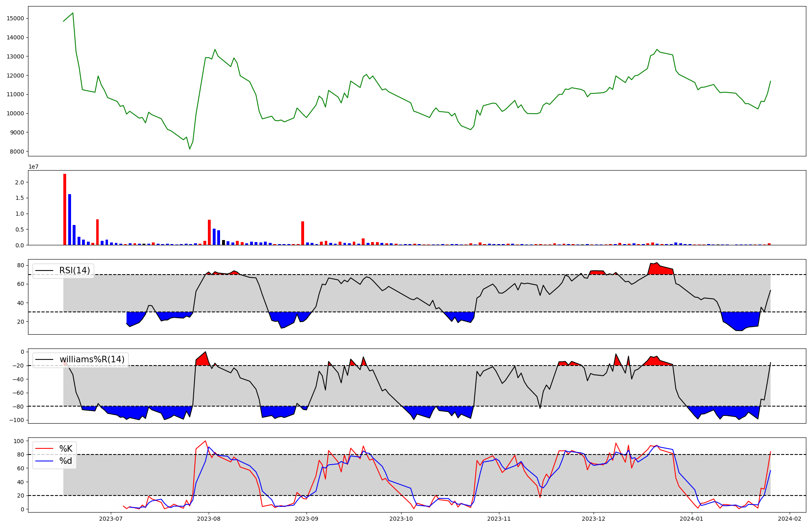Viewport: 812px width, 528px height.
Task: Select the 2024-02 date tick label
Action: tap(789, 519)
